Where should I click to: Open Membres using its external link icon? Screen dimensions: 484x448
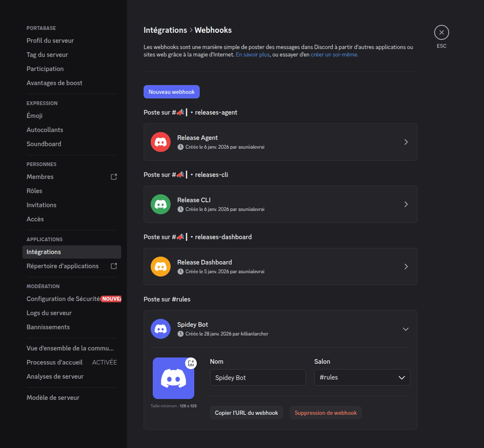114,176
